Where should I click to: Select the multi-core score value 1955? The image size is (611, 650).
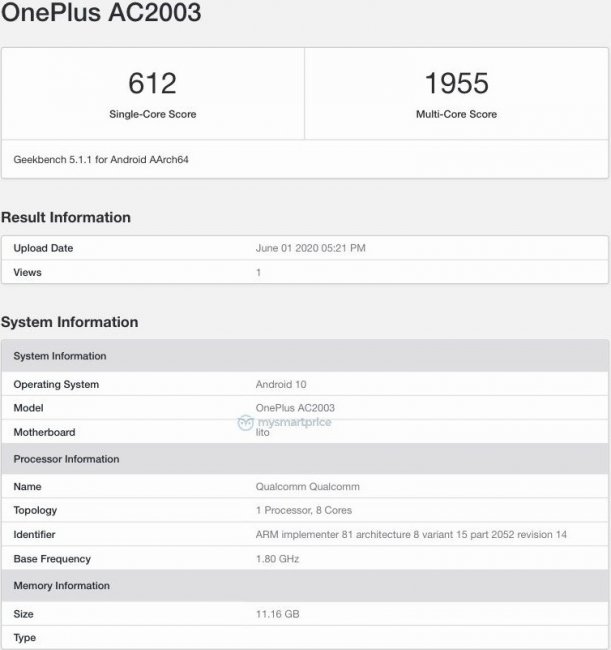click(x=456, y=82)
